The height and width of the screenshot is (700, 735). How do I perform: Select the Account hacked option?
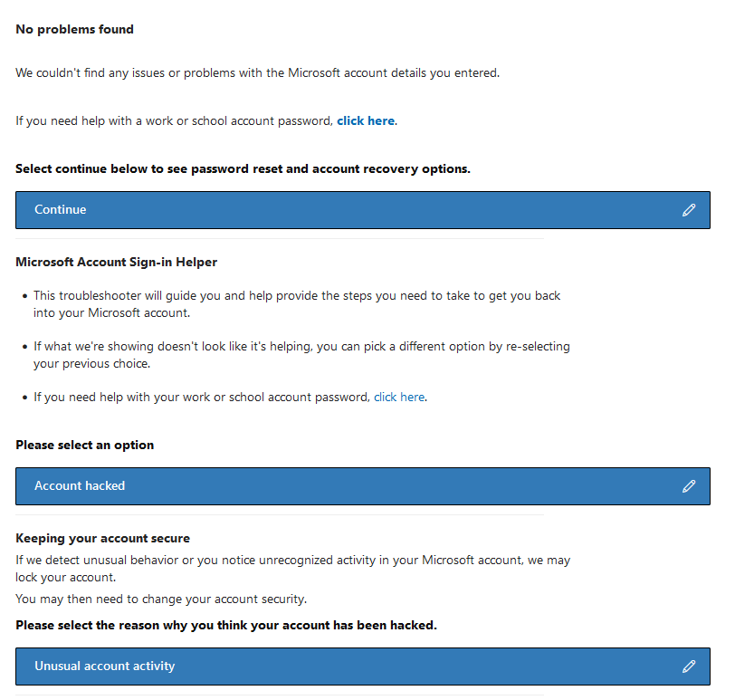[80, 486]
